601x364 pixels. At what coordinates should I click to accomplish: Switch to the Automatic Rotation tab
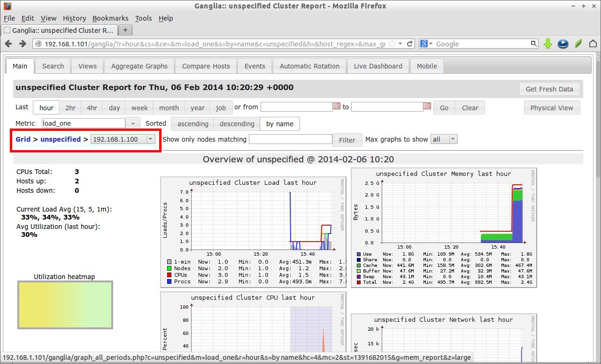tap(309, 66)
